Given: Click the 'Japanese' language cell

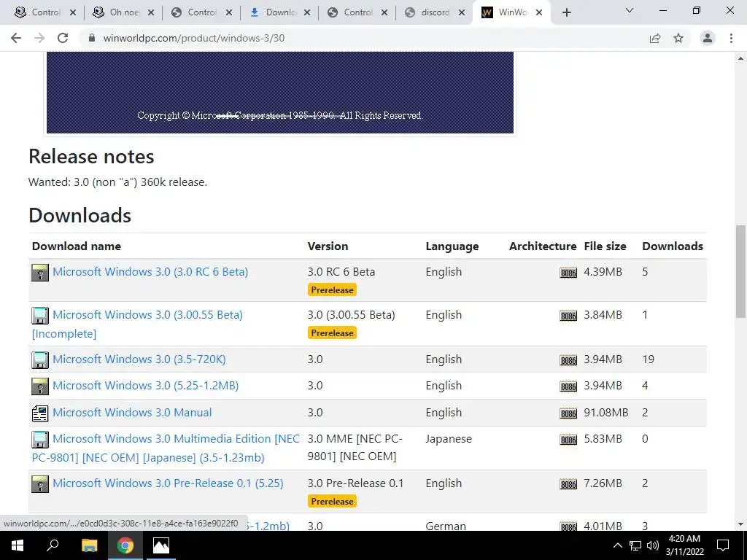Looking at the screenshot, I should coord(449,439).
